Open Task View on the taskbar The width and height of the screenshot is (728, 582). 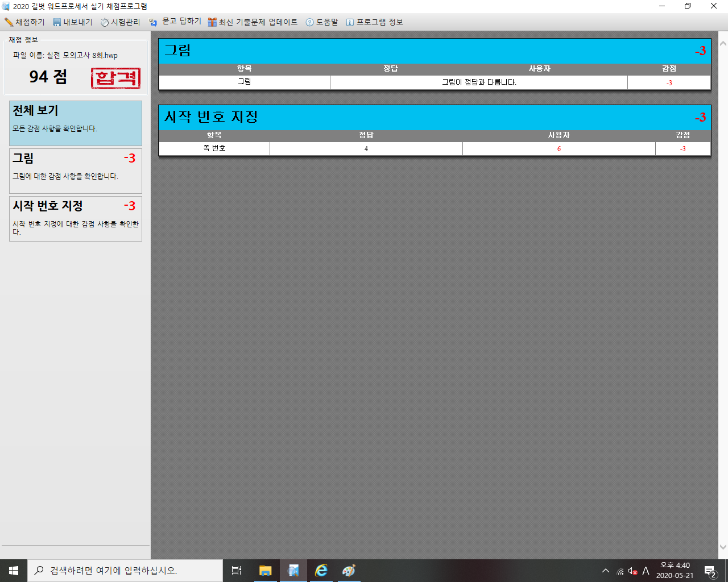point(237,571)
